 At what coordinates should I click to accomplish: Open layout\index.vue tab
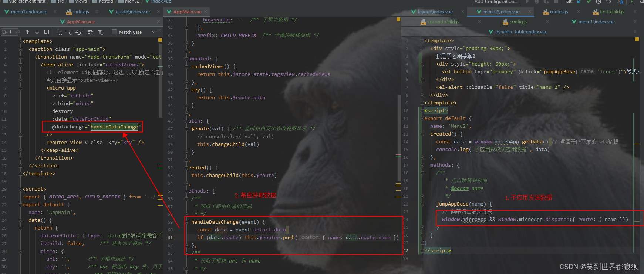pos(435,12)
